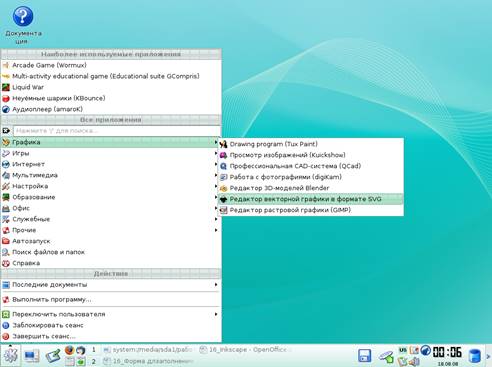Choose Заблокировать сеанс
Image resolution: width=492 pixels, height=367 pixels.
111,325
